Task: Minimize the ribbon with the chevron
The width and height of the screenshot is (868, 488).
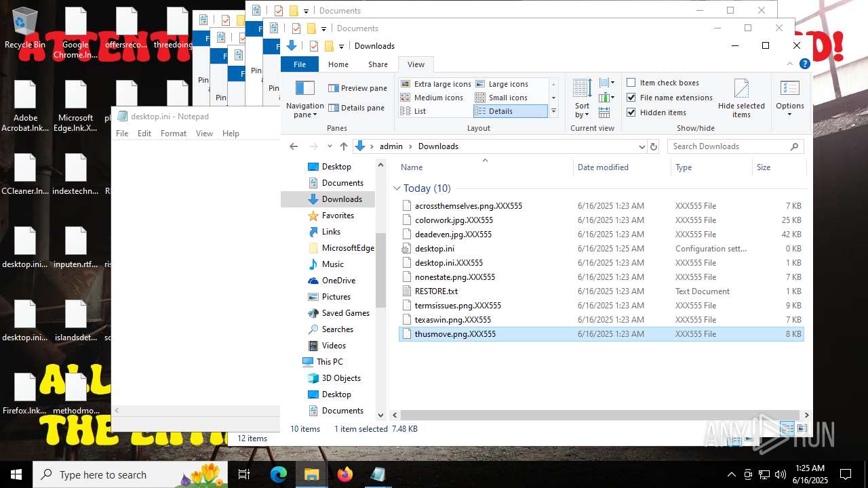Action: (x=791, y=64)
